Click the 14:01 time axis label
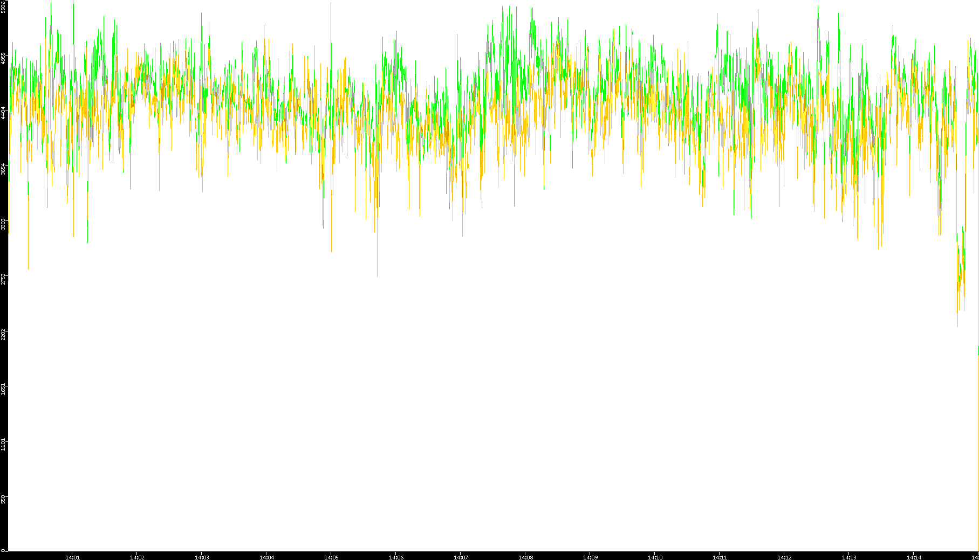This screenshot has width=979, height=560. coord(72,557)
